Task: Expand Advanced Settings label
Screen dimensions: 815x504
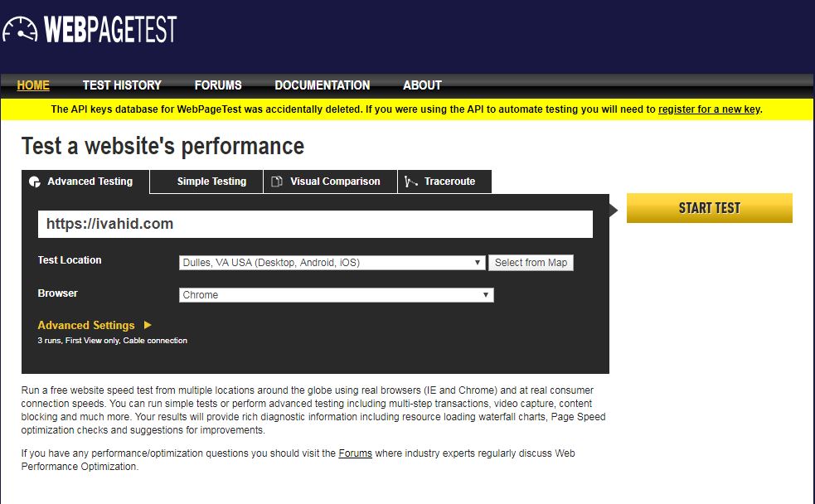Action: [85, 325]
